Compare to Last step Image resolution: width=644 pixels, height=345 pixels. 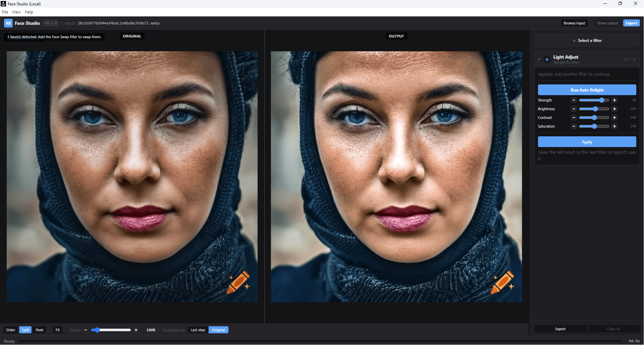coord(198,330)
